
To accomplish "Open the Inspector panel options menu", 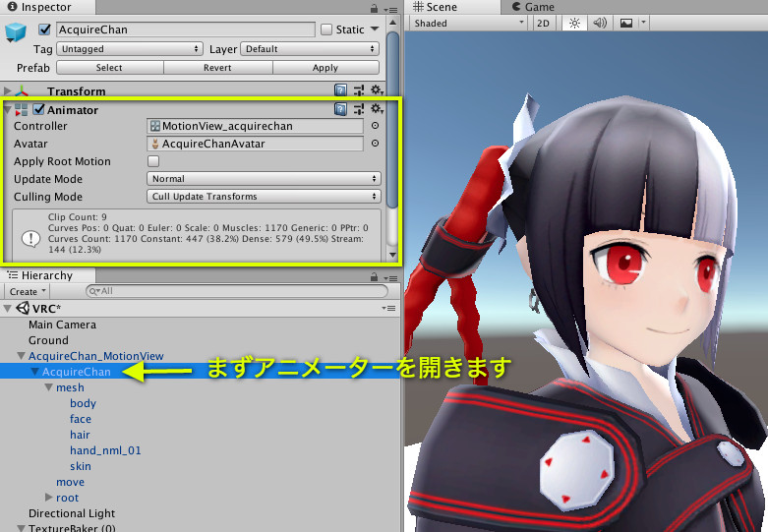I will [x=390, y=9].
